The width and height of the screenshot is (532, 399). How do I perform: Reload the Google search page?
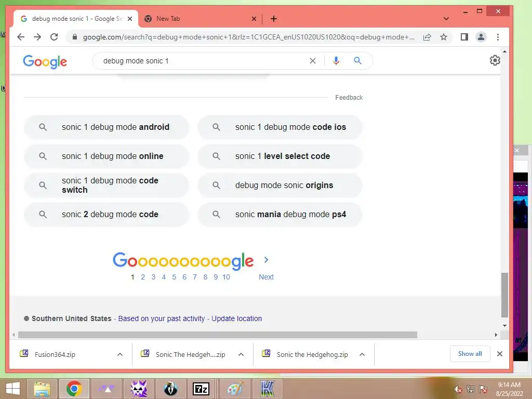tap(54, 37)
